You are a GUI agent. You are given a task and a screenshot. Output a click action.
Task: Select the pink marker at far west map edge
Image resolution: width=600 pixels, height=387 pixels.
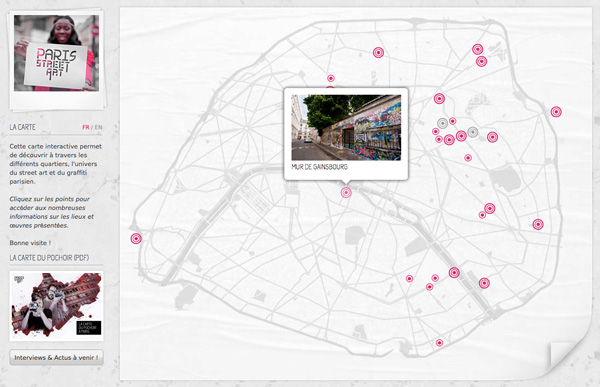(136, 238)
